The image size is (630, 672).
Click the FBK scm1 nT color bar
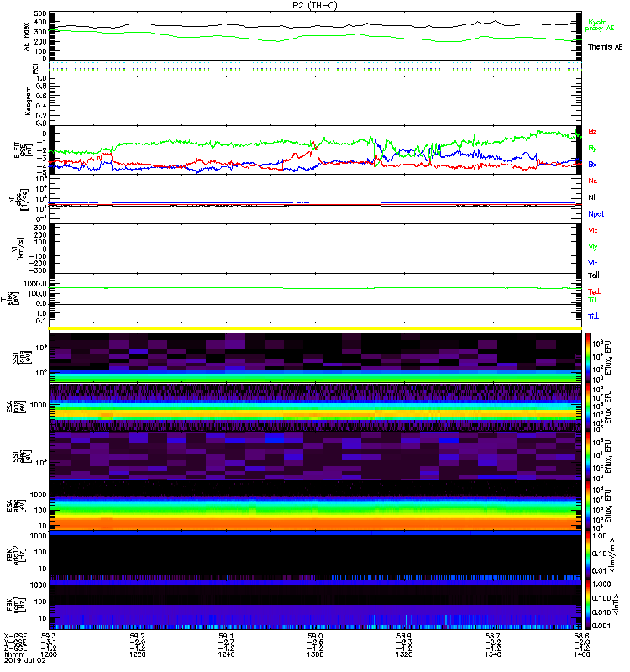pos(588,605)
